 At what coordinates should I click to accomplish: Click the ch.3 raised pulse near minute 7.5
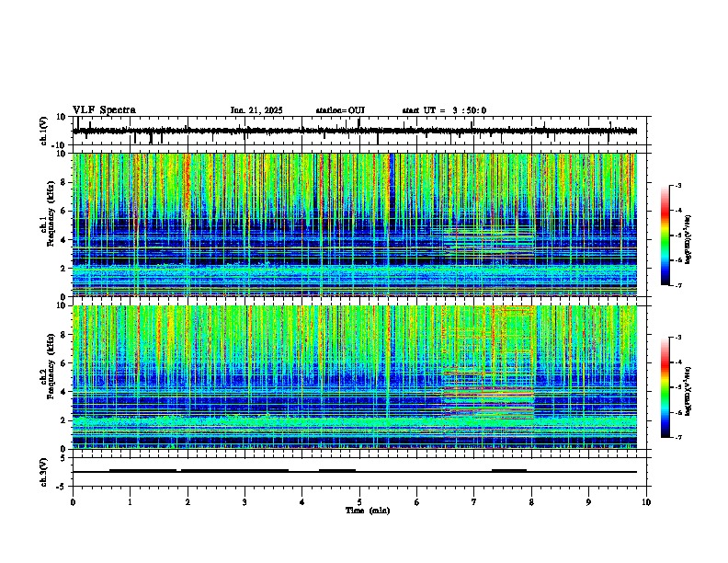coord(509,470)
